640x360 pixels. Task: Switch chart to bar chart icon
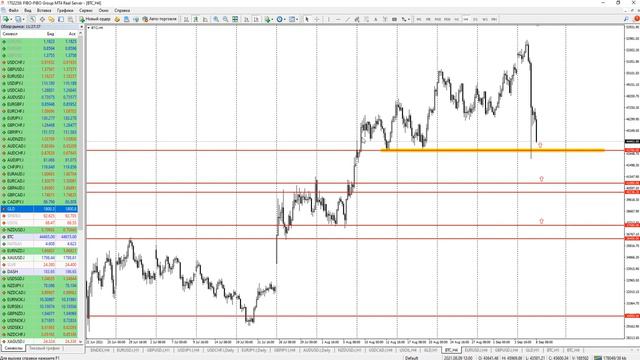tap(186, 19)
